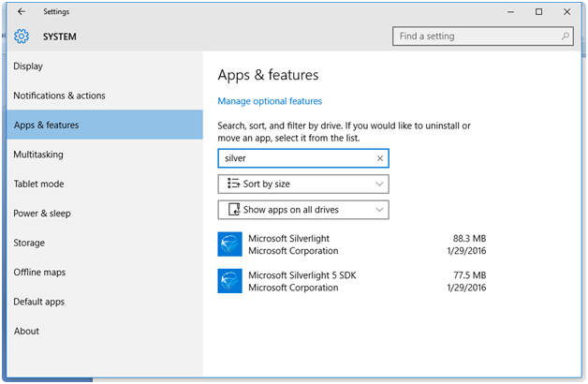This screenshot has height=384, width=588.
Task: Click the System settings gear icon
Action: 22,37
